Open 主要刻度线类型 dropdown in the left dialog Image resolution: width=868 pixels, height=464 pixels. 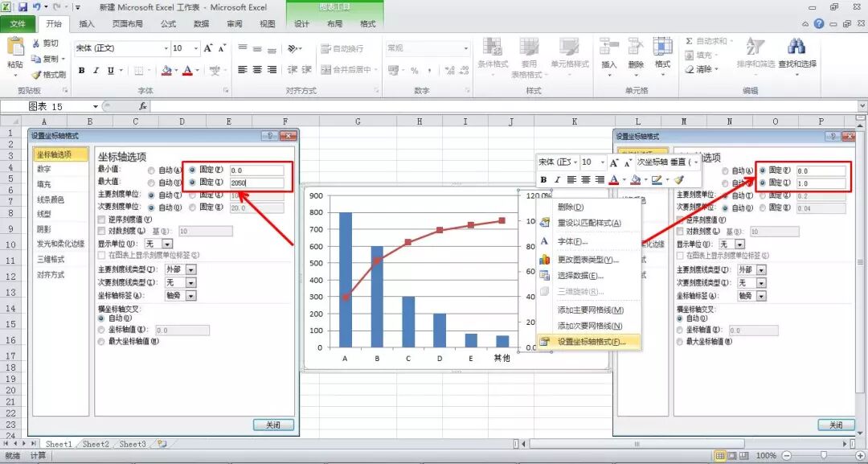[x=191, y=269]
